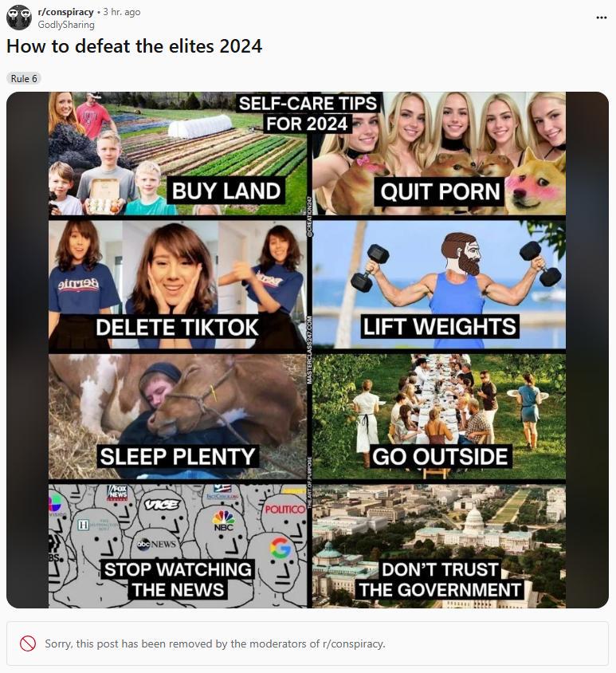Open the post's three-dot options menu
This screenshot has height=673, width=616.
coord(602,18)
